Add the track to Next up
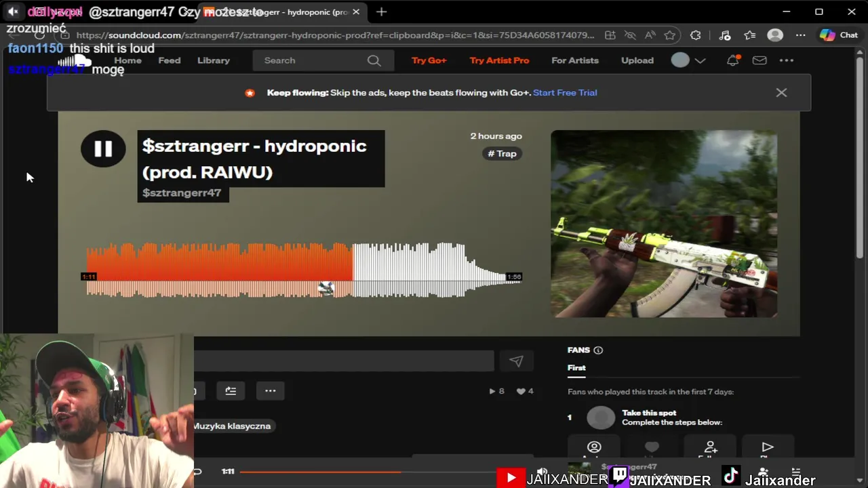The width and height of the screenshot is (868, 488). 231,390
